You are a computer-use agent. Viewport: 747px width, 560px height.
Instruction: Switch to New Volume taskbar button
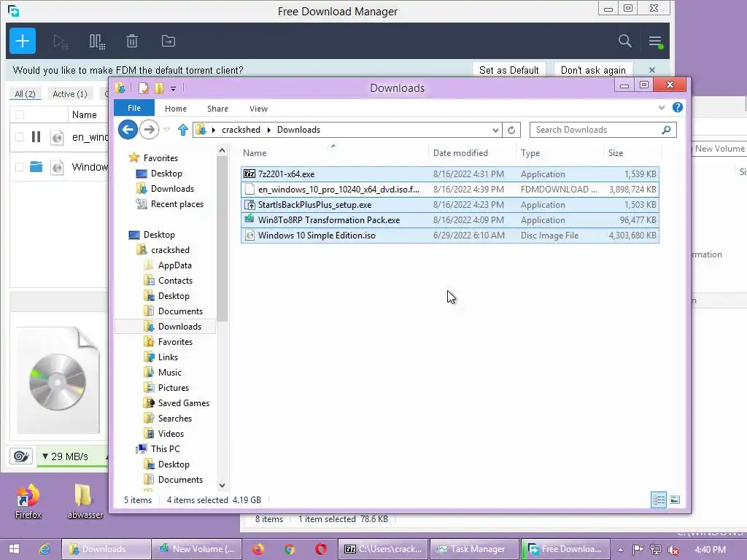coord(196,549)
